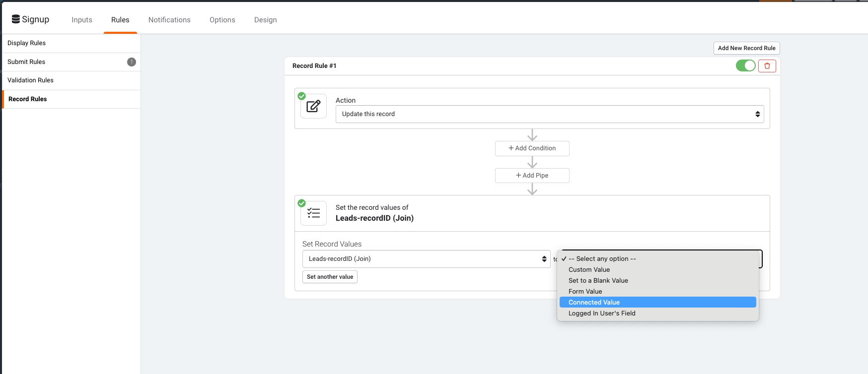The width and height of the screenshot is (868, 374).
Task: Click the green checkmark on the Action step
Action: point(301,96)
